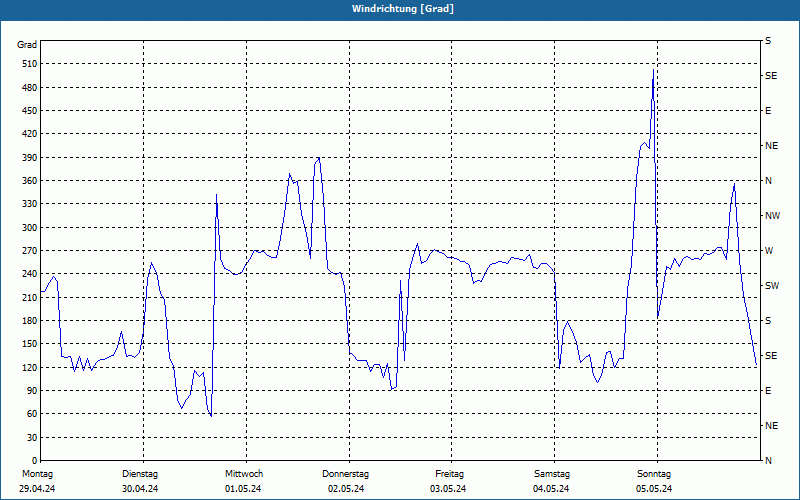Image resolution: width=800 pixels, height=500 pixels.
Task: Click the 150 degree axis label
Action: 30,344
